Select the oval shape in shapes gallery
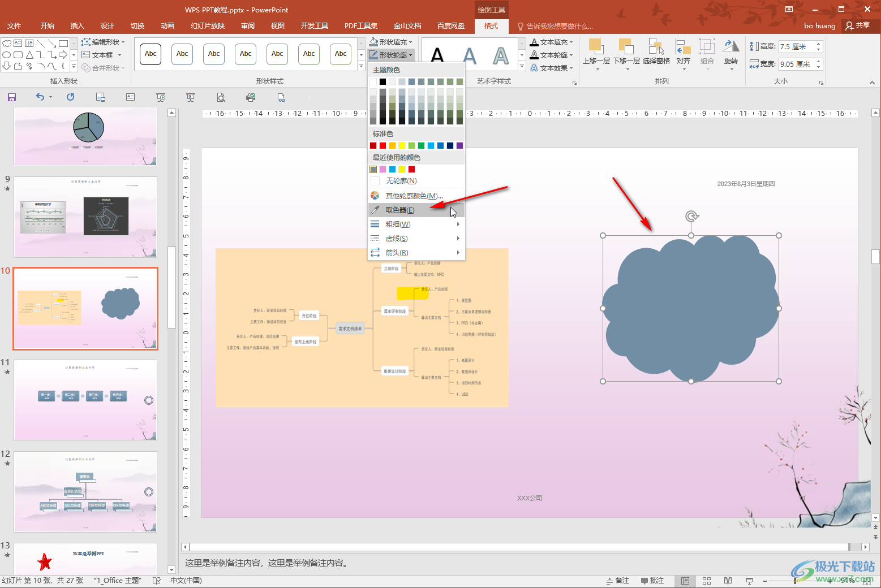Screen dimensions: 881x588 click(x=7, y=55)
